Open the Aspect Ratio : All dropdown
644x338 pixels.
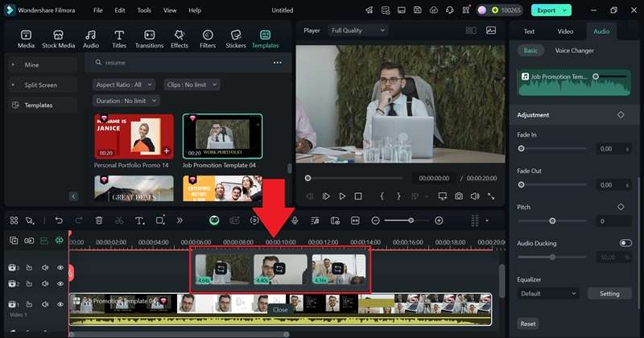(124, 84)
